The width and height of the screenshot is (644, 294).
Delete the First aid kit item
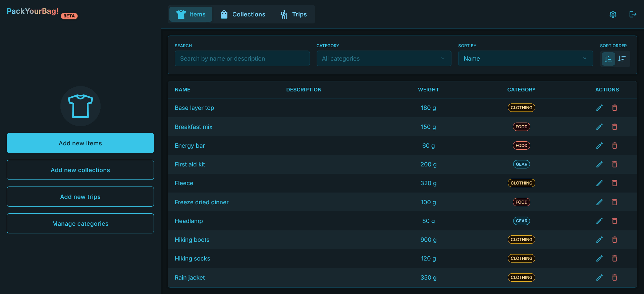point(614,164)
